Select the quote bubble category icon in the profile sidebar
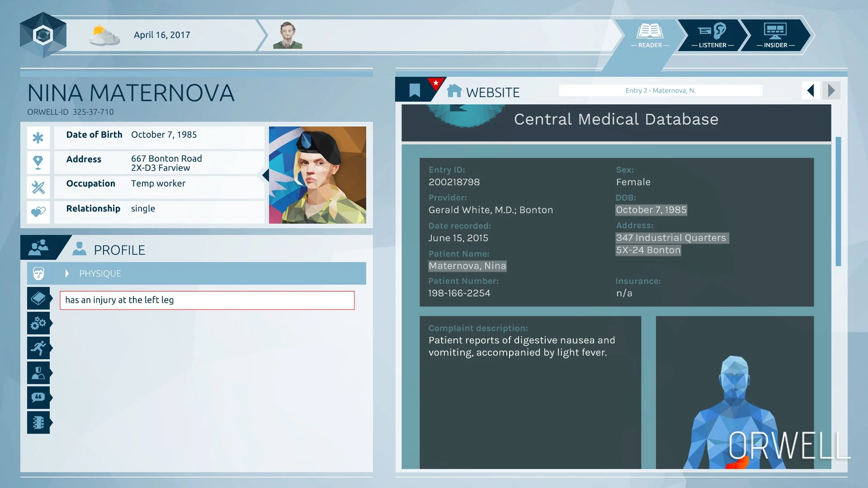 tap(38, 398)
